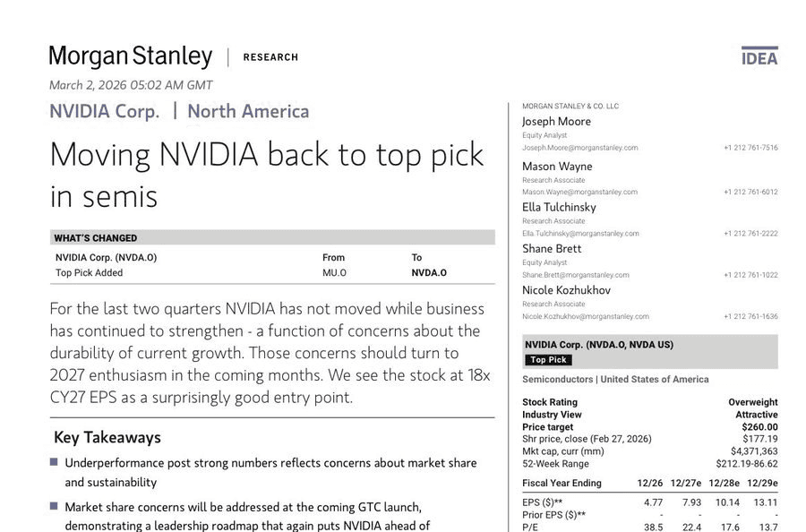
Task: Click the Overweight stock rating value
Action: tap(752, 402)
